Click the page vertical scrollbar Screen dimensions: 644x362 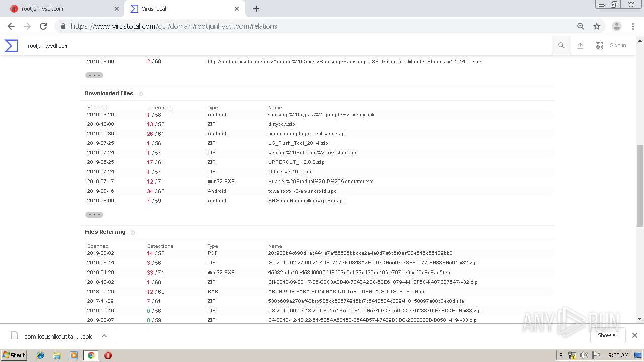click(x=640, y=186)
